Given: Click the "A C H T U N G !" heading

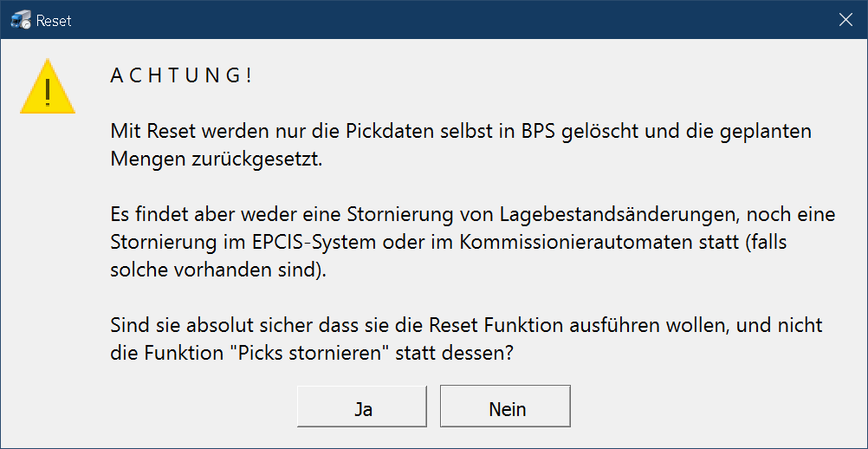Looking at the screenshot, I should click(181, 75).
